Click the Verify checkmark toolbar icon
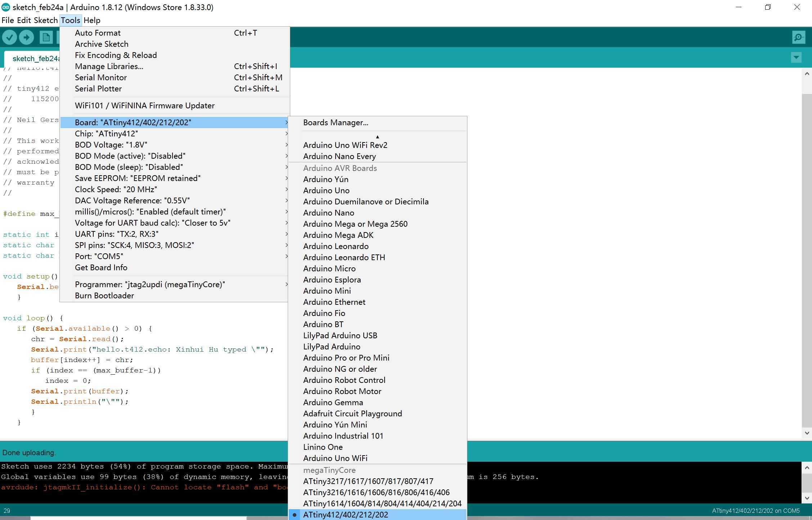This screenshot has width=812, height=520. [10, 37]
